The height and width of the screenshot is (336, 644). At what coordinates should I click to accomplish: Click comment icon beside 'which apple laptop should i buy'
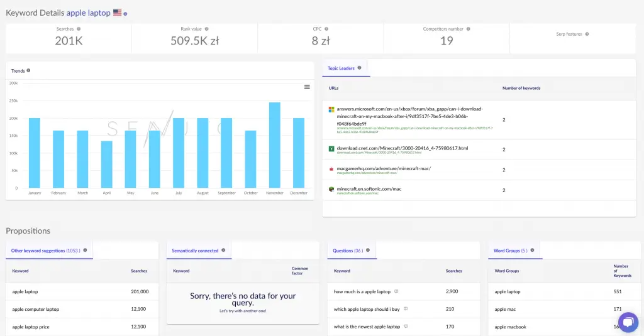click(x=406, y=309)
